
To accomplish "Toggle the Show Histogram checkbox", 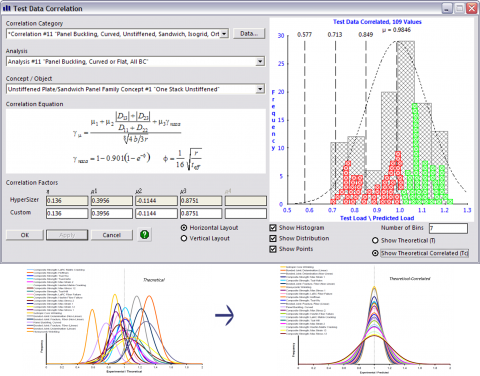I will coord(273,228).
